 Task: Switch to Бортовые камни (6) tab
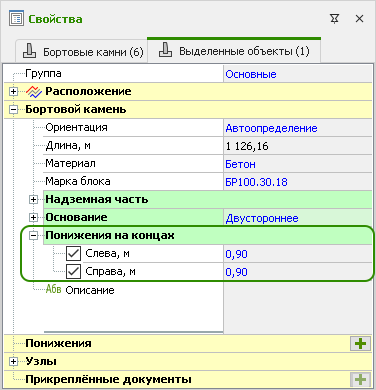point(81,51)
